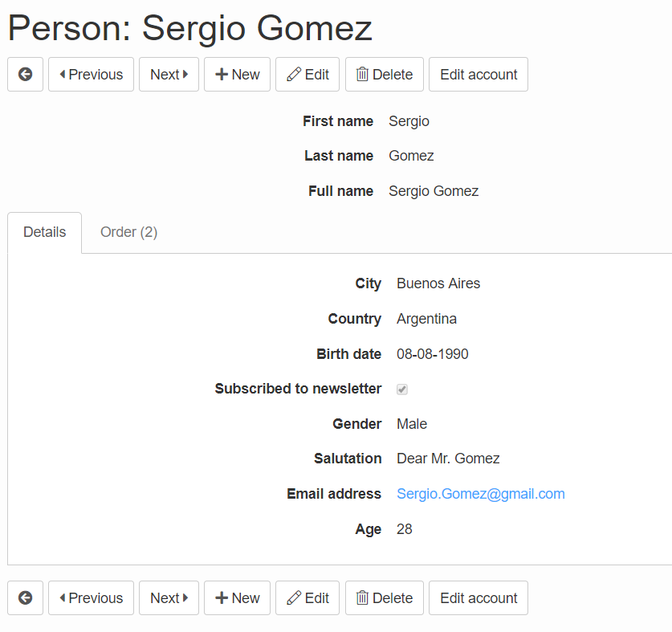Edit this person with top pencil button
Viewport: 672px width, 632px height.
(x=307, y=74)
